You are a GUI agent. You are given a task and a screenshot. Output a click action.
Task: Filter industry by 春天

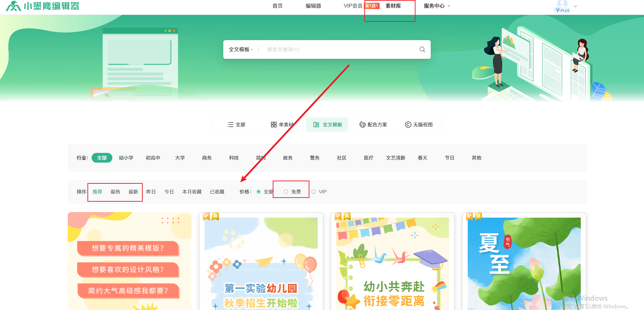coord(423,158)
